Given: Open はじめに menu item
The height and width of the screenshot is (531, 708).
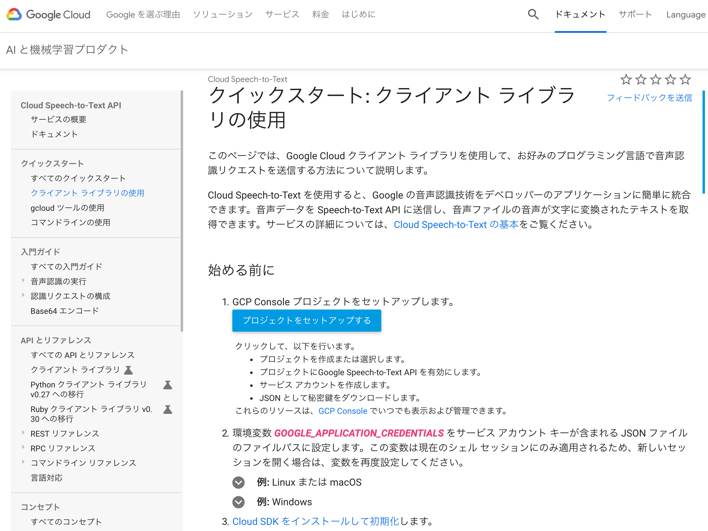Looking at the screenshot, I should click(x=359, y=14).
